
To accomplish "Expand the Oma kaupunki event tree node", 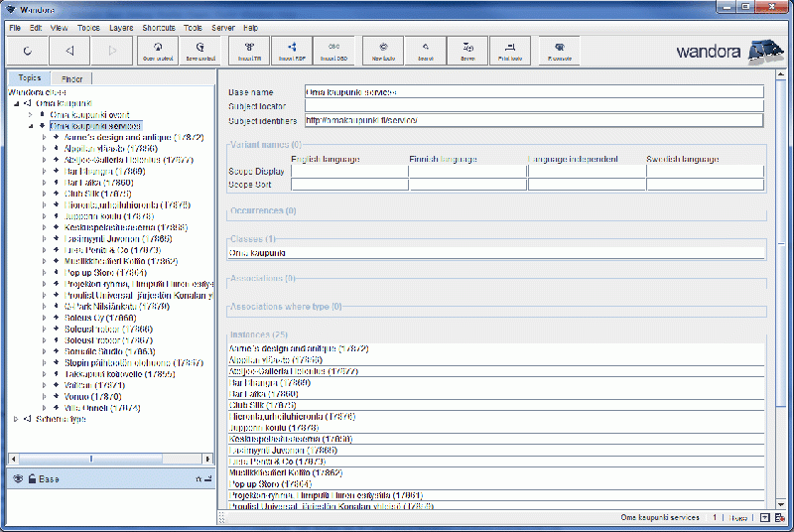I will [x=30, y=114].
